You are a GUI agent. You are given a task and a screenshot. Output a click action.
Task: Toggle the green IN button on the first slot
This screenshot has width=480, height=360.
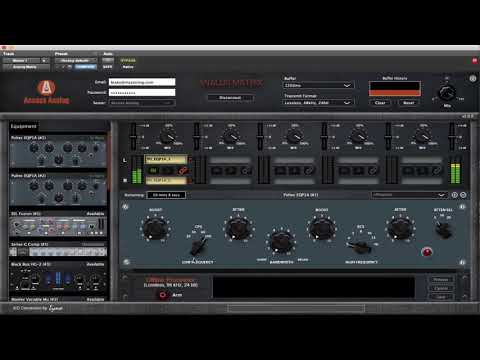click(x=153, y=171)
